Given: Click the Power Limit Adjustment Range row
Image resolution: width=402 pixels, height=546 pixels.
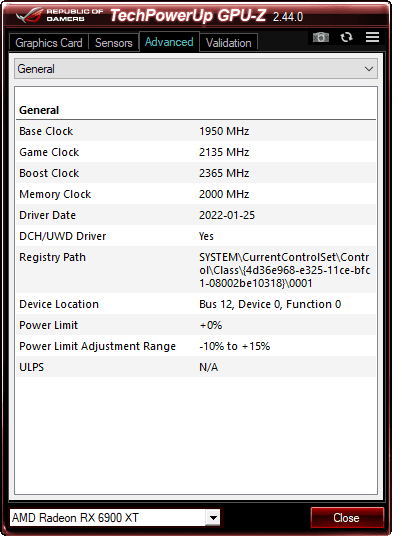Looking at the screenshot, I should (196, 346).
